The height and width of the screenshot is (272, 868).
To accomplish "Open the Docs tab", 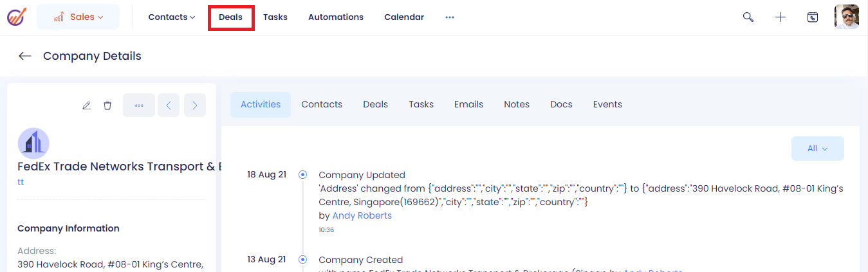I will (x=561, y=104).
